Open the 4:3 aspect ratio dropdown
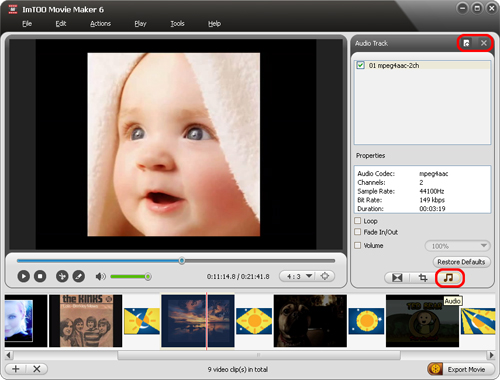 [x=300, y=276]
